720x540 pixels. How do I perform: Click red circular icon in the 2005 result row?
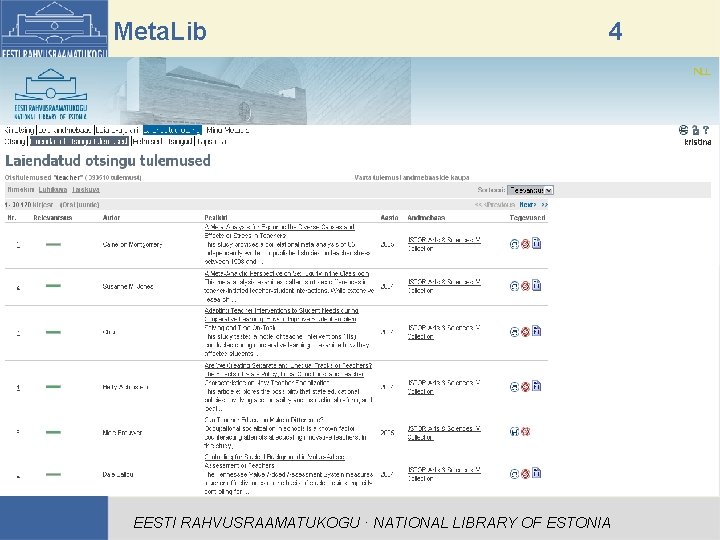525,432
